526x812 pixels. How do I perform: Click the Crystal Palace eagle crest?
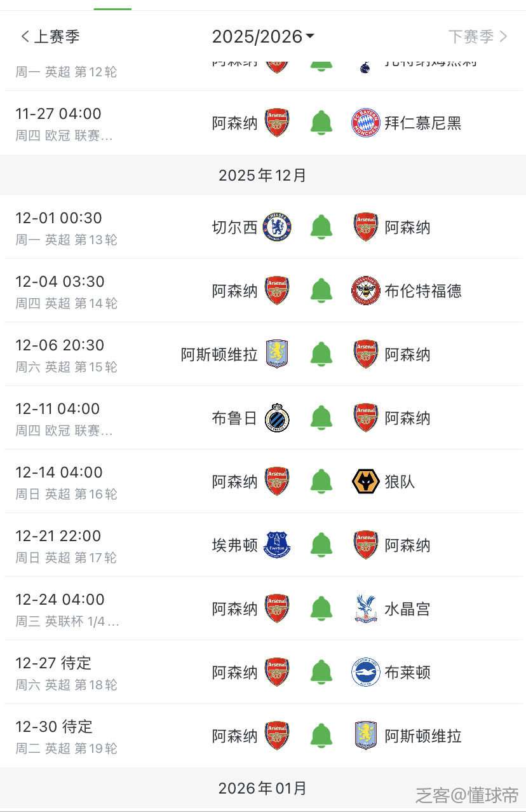tap(365, 609)
